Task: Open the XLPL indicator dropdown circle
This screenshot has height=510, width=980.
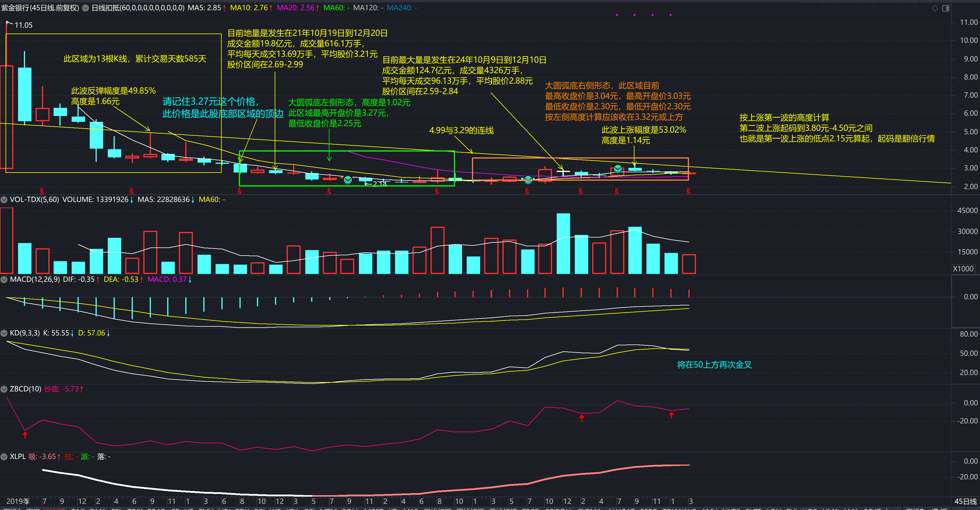Action: click(4, 456)
